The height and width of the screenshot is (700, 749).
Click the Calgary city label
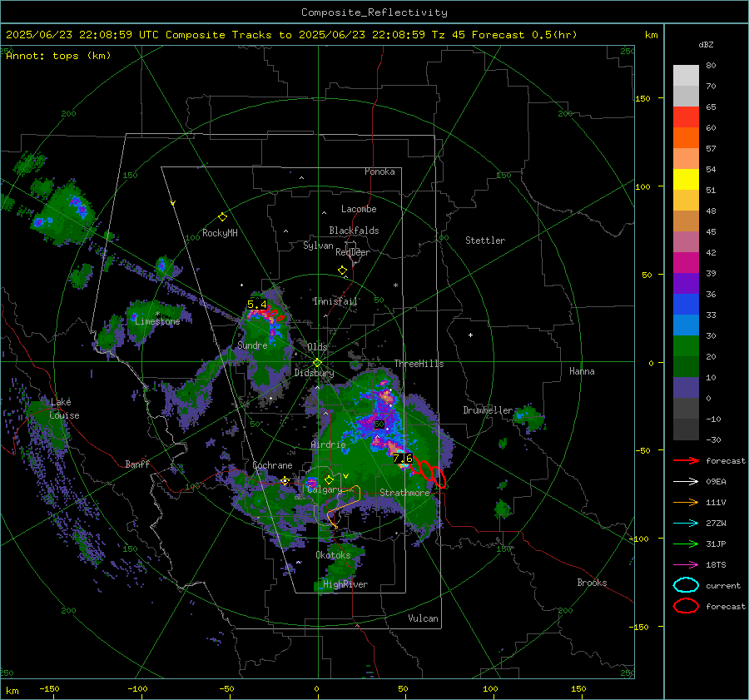[325, 489]
